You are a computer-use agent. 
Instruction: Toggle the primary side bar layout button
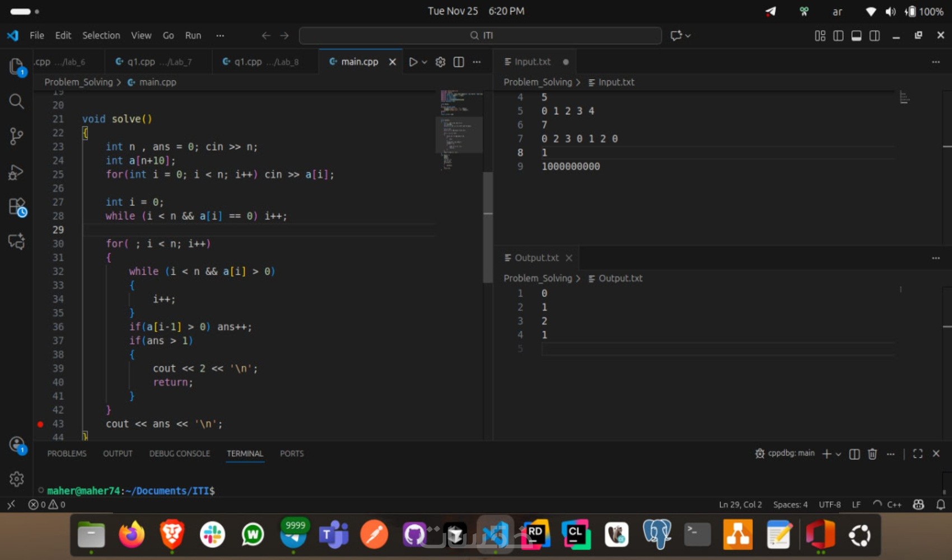coord(838,36)
